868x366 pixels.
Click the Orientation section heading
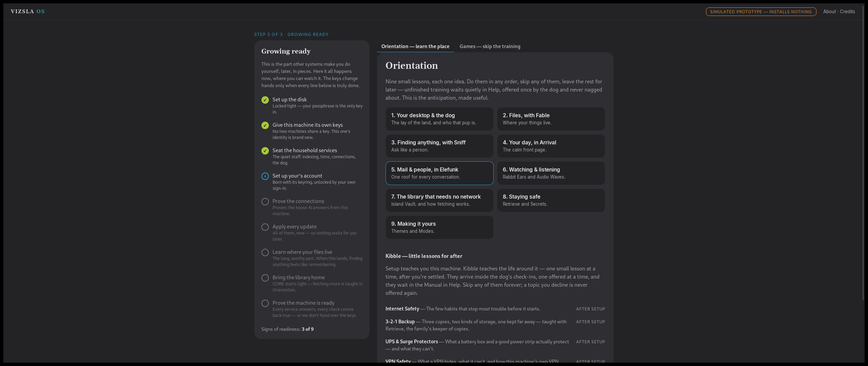click(x=412, y=65)
